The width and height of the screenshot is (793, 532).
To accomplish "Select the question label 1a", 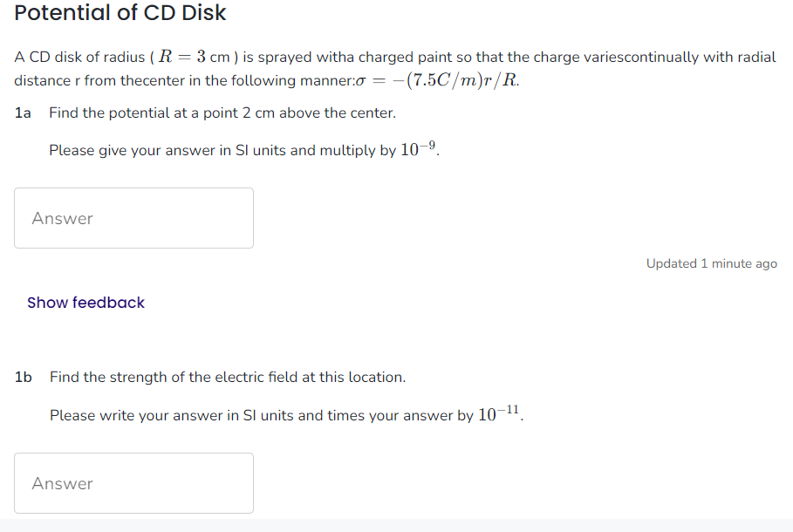I will pos(21,113).
